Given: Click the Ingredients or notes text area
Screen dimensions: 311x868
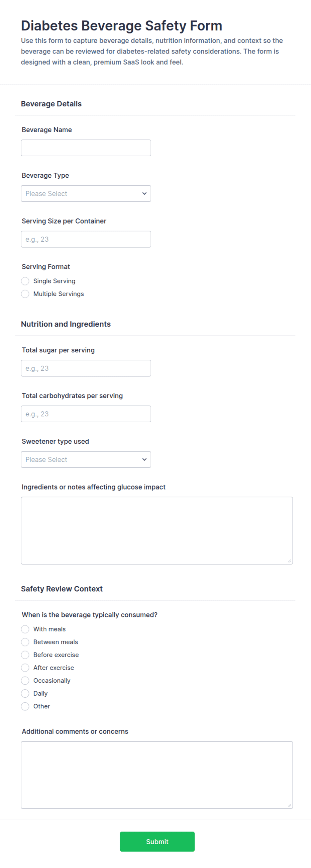Looking at the screenshot, I should tap(157, 530).
